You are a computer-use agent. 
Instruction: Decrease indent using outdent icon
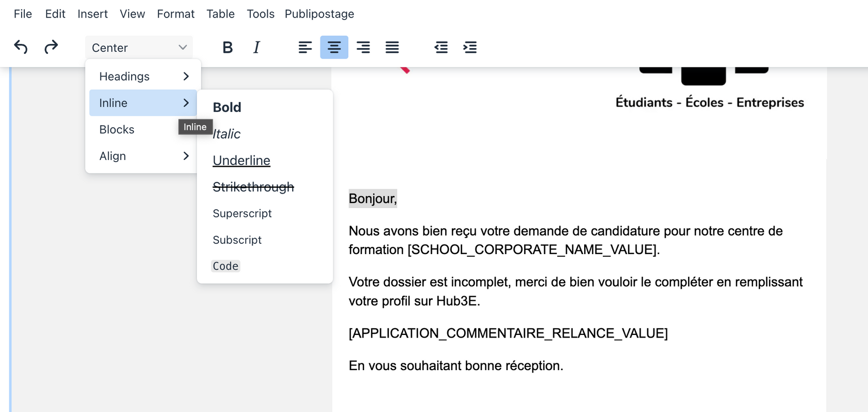click(x=441, y=47)
